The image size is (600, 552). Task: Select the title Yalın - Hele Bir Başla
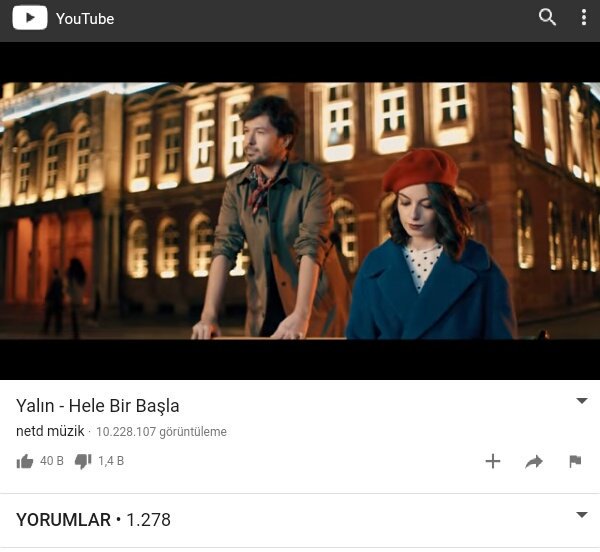(98, 406)
